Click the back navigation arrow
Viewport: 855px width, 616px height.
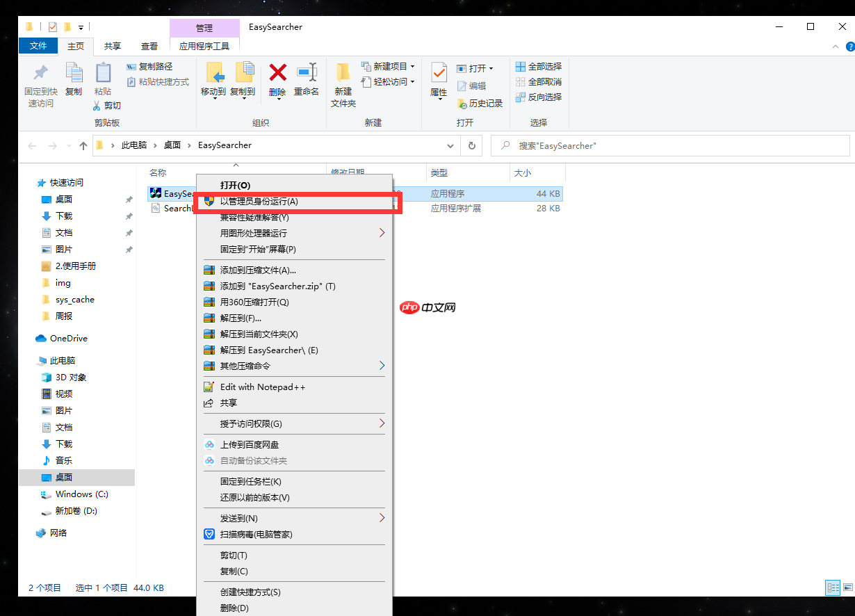point(32,145)
